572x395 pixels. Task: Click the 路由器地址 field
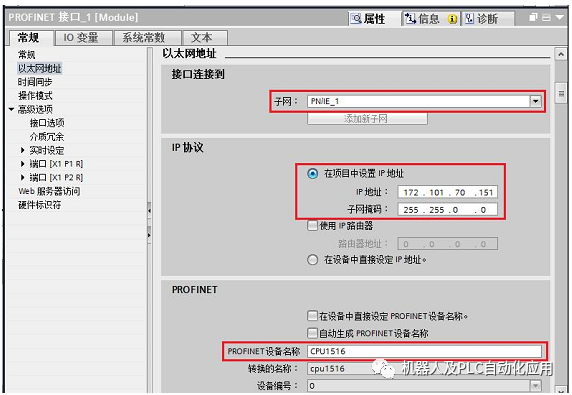pos(448,244)
